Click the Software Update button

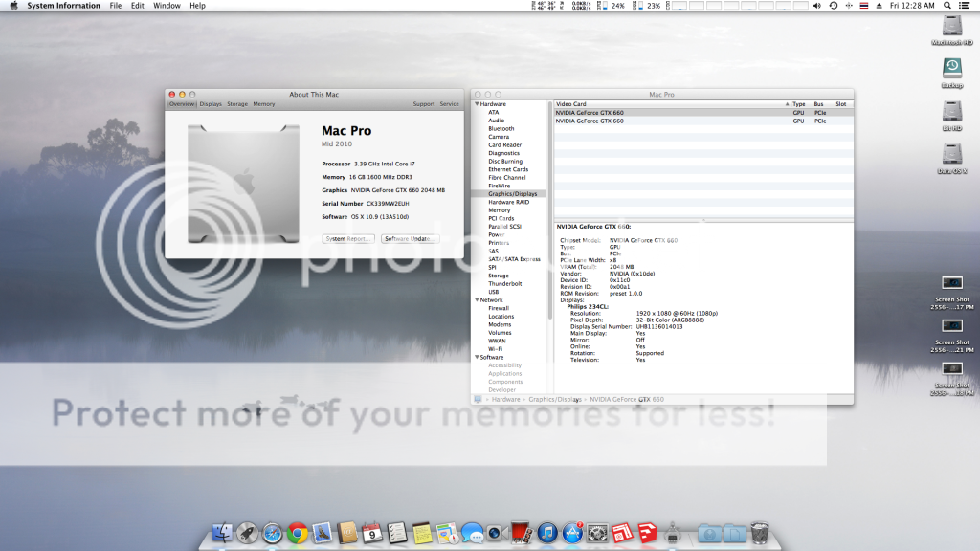410,238
